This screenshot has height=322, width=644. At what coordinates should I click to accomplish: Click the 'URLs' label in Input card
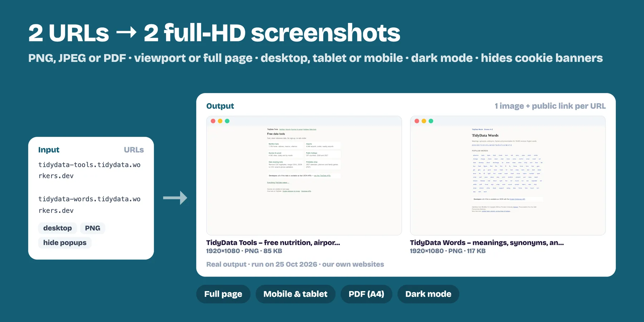click(134, 150)
